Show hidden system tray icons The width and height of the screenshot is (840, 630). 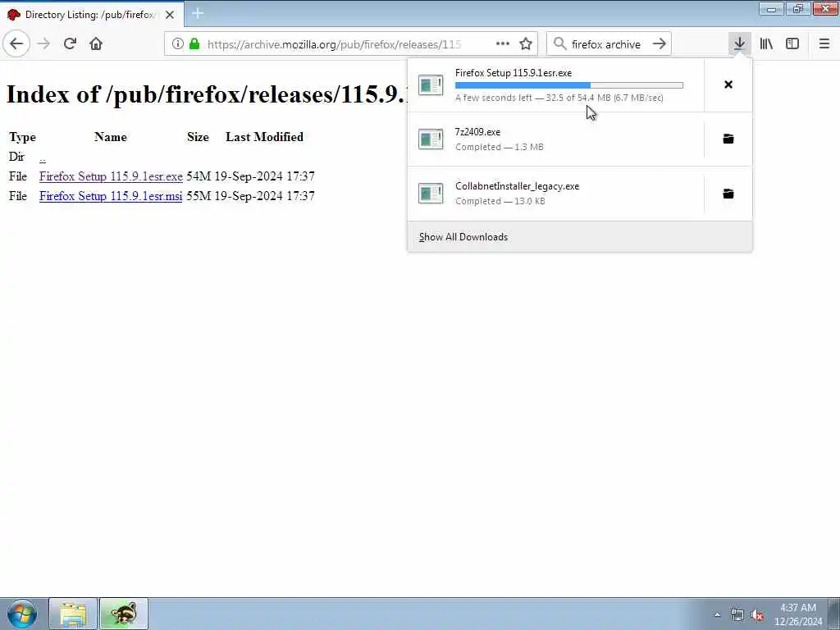tap(717, 615)
